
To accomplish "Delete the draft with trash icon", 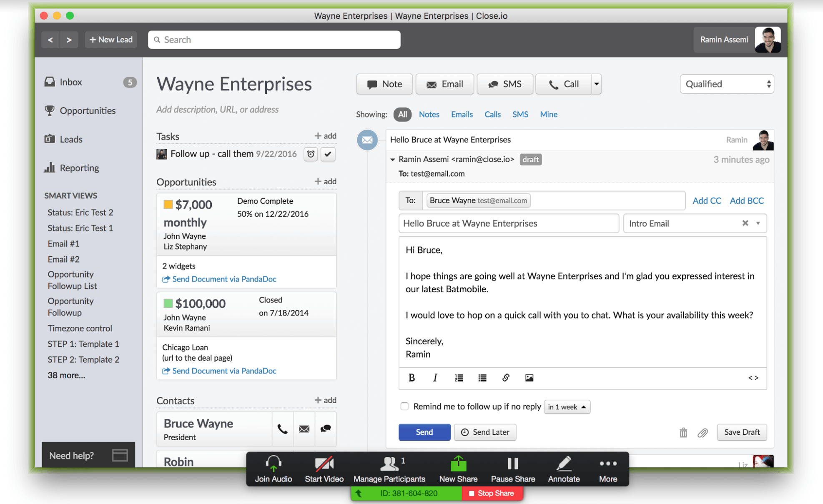I will pyautogui.click(x=683, y=432).
